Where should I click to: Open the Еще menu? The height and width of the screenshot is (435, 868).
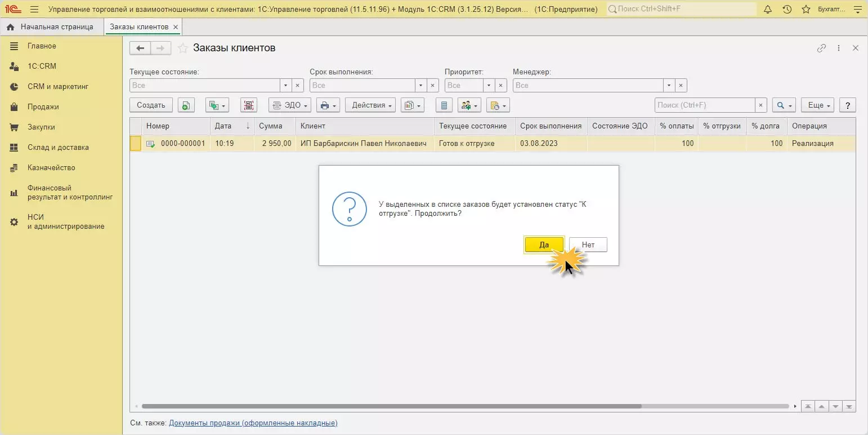coord(817,105)
